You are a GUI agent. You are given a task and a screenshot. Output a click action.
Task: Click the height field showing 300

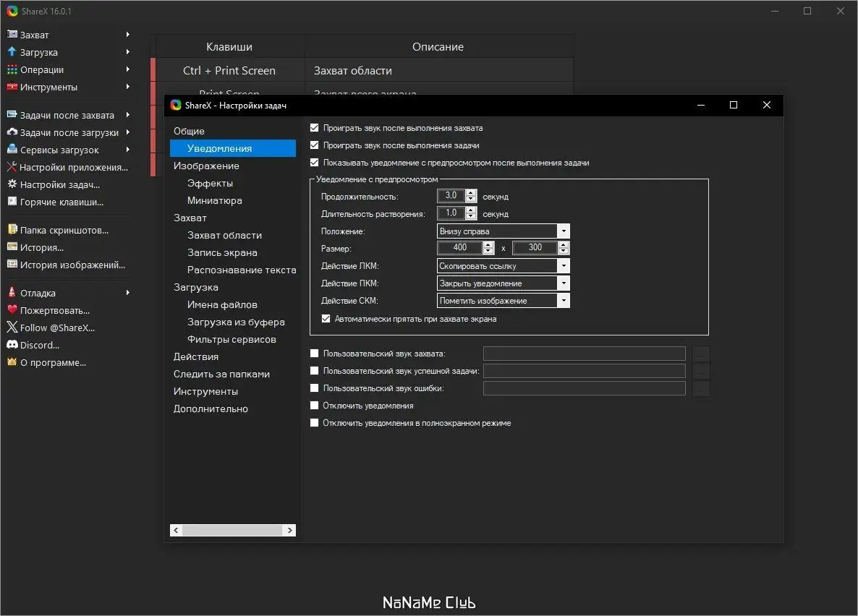(x=535, y=248)
